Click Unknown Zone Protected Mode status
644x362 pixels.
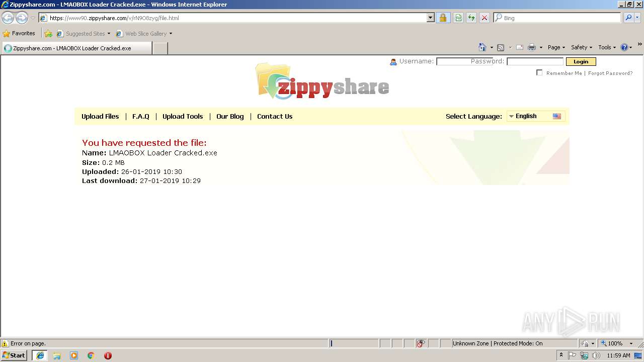tap(497, 343)
